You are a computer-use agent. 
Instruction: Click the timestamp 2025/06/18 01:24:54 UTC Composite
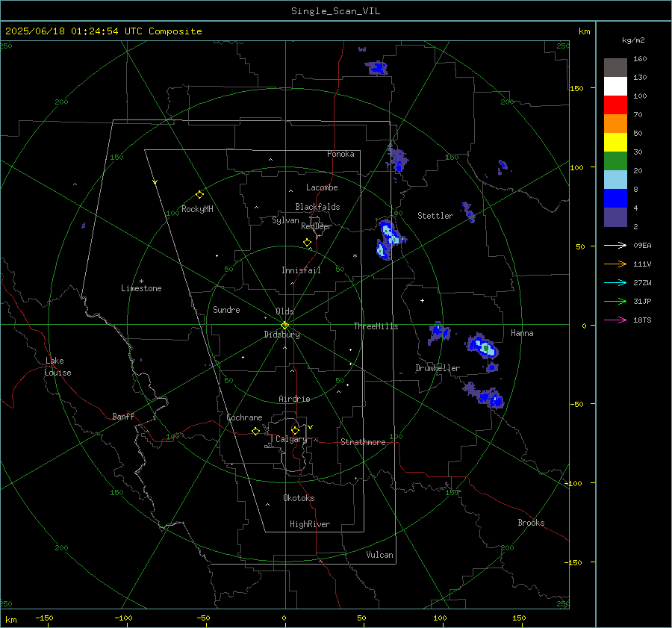pos(104,31)
